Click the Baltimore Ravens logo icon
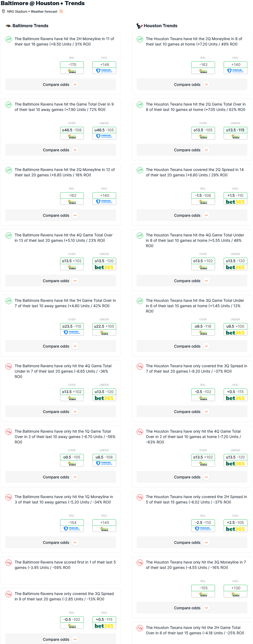 click(9, 26)
